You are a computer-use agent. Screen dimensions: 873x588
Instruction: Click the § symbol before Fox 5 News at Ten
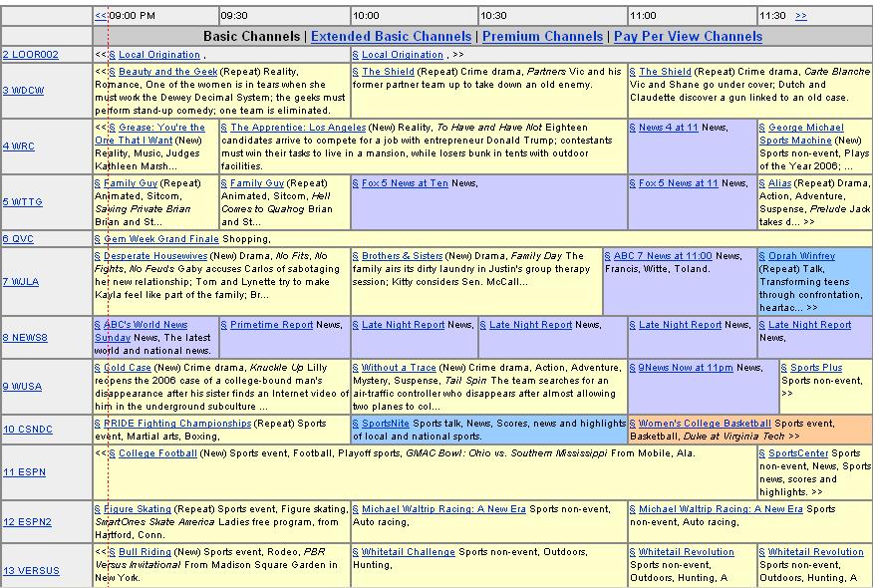[x=355, y=183]
